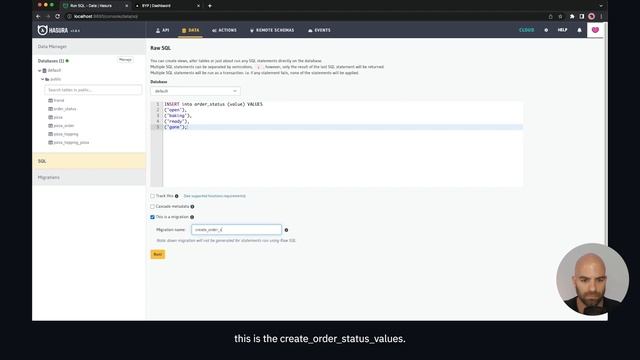Open the ACTIONS tab
640x360 pixels.
pyautogui.click(x=224, y=30)
